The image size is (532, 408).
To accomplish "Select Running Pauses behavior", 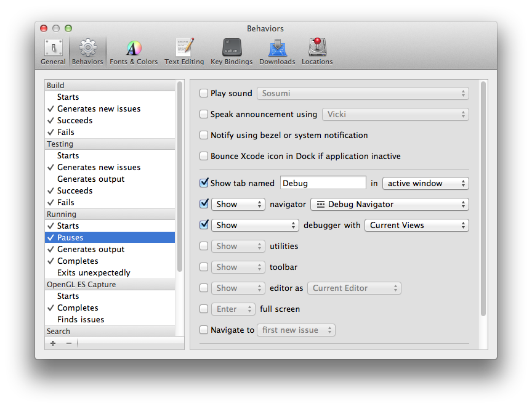I will pos(110,237).
